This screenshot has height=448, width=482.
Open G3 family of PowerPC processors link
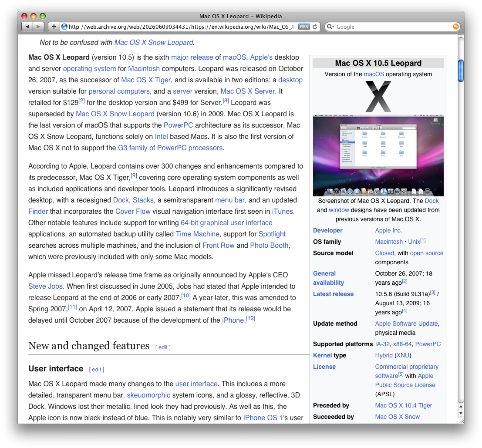(170, 148)
